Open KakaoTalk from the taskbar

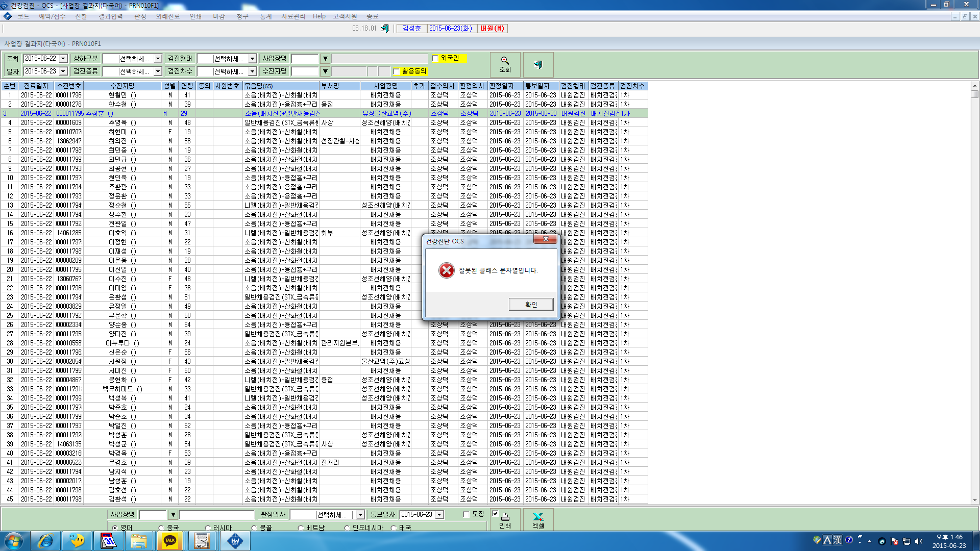tap(170, 541)
